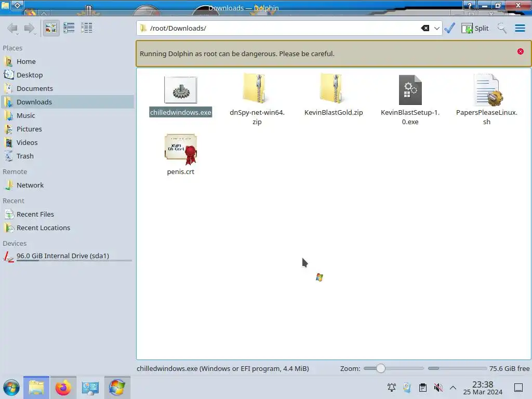
Task: Open the file manager taskbar icon
Action: coord(36,388)
